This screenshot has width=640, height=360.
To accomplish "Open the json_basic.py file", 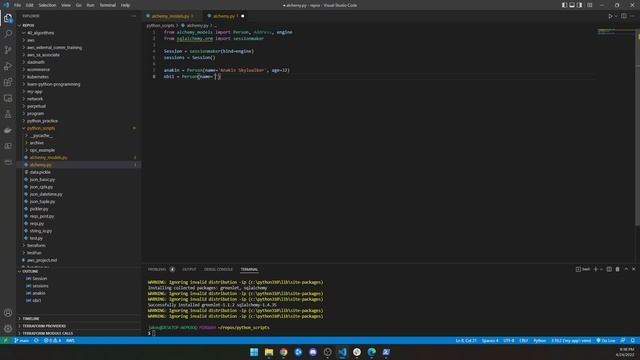I will (42, 180).
